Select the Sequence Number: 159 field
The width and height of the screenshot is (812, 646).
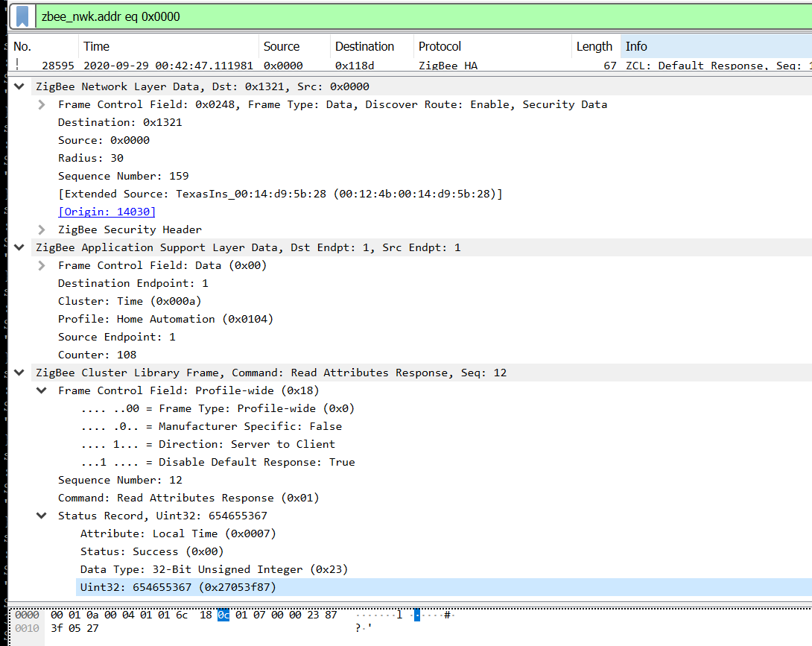(x=123, y=176)
